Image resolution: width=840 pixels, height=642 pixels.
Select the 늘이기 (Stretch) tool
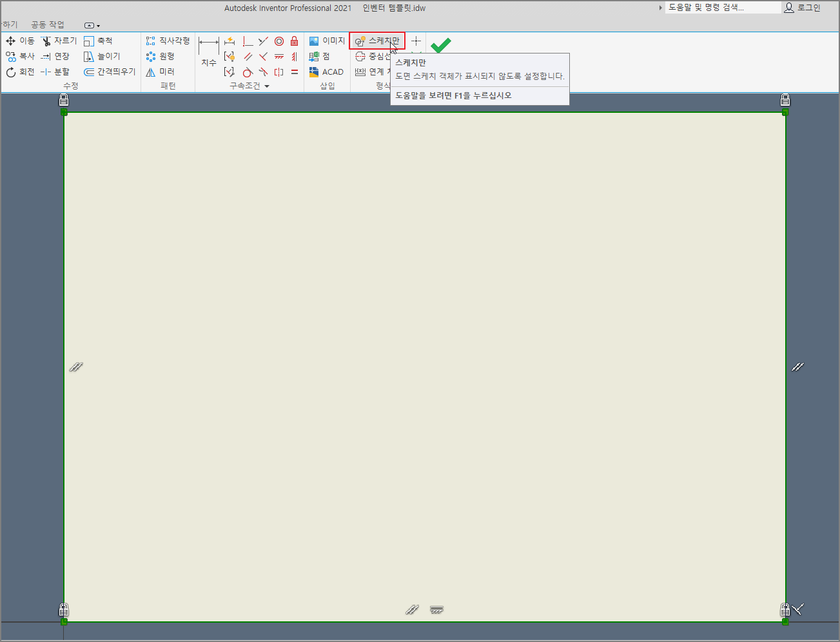point(102,56)
